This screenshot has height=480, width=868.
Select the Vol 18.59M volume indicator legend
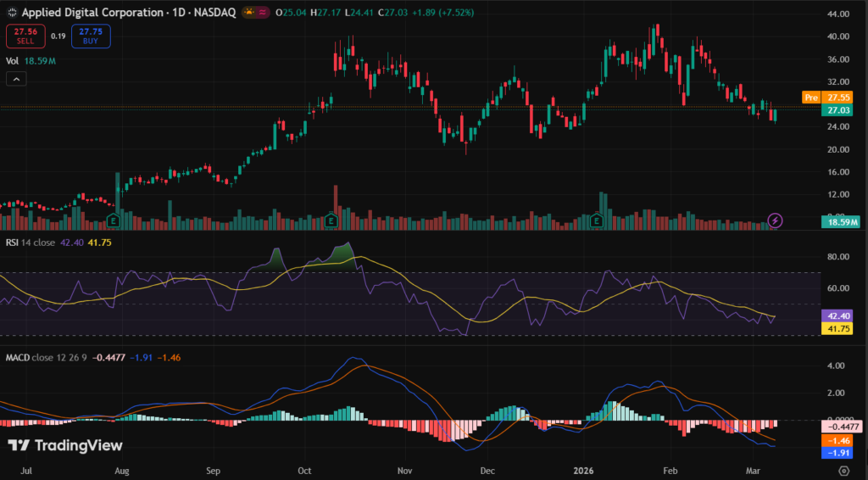[x=31, y=61]
